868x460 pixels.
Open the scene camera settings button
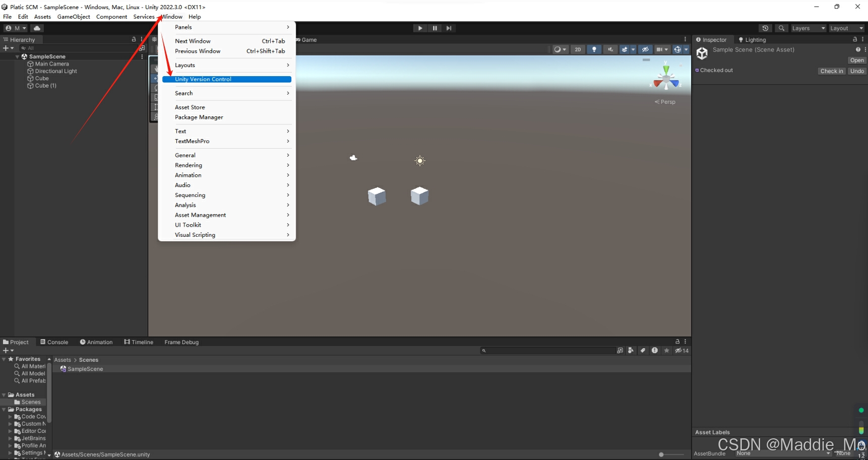click(x=661, y=49)
